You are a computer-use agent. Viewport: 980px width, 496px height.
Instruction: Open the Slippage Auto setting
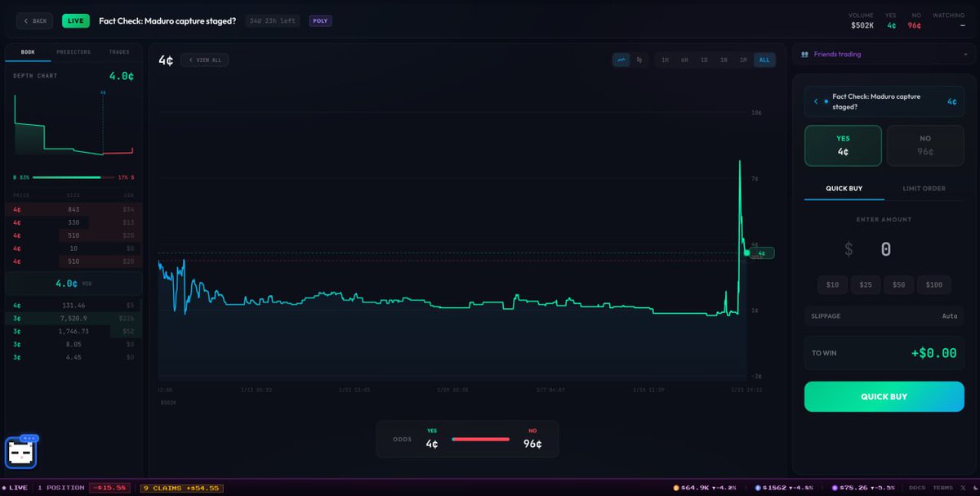[x=884, y=315]
